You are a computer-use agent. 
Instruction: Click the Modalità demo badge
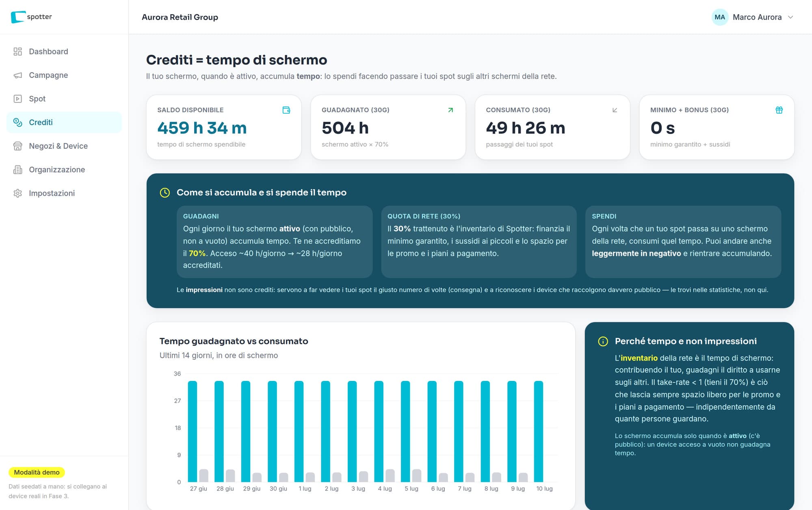coord(37,472)
